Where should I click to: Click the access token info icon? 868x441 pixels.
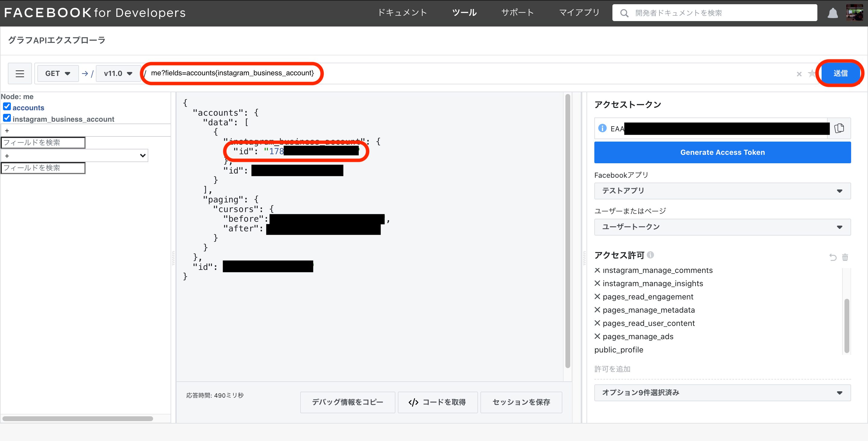(602, 128)
